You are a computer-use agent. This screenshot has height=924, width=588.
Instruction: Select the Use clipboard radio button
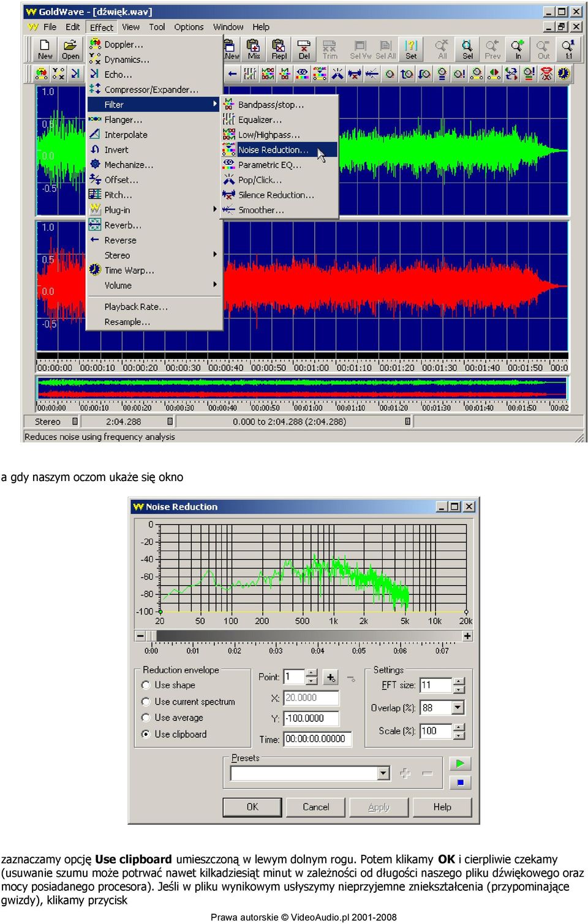146,734
